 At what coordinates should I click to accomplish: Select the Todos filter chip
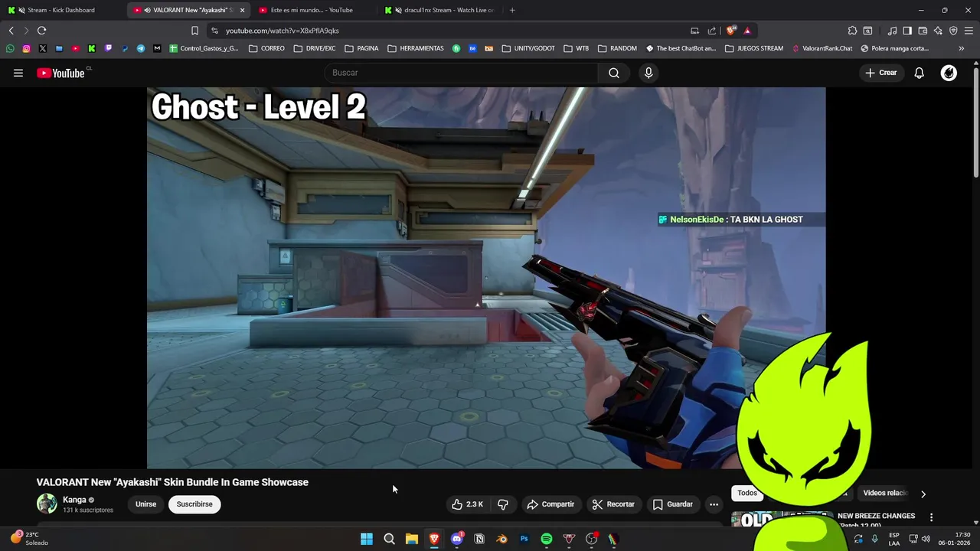click(747, 493)
